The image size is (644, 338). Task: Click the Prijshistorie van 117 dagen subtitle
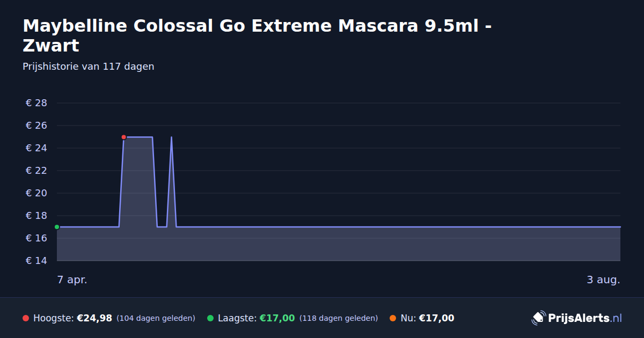click(x=89, y=67)
